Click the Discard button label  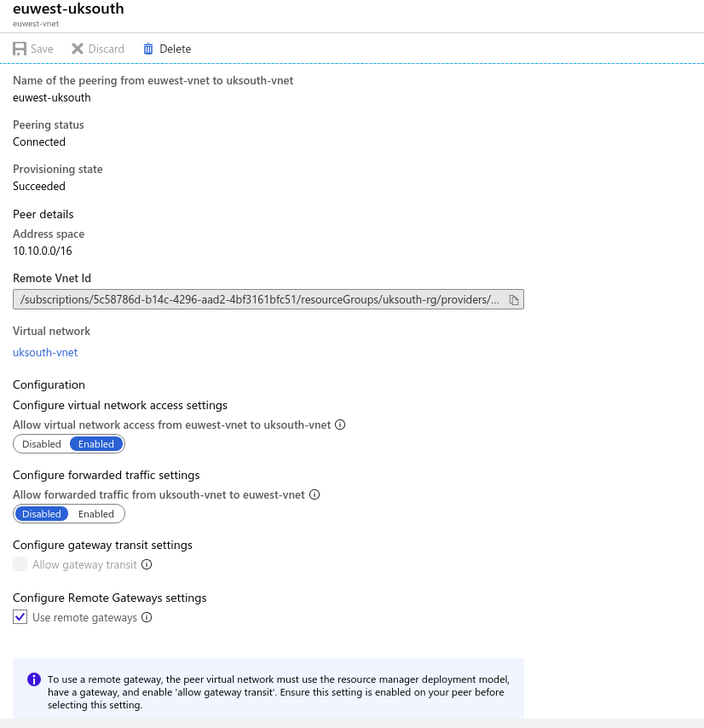tap(107, 49)
